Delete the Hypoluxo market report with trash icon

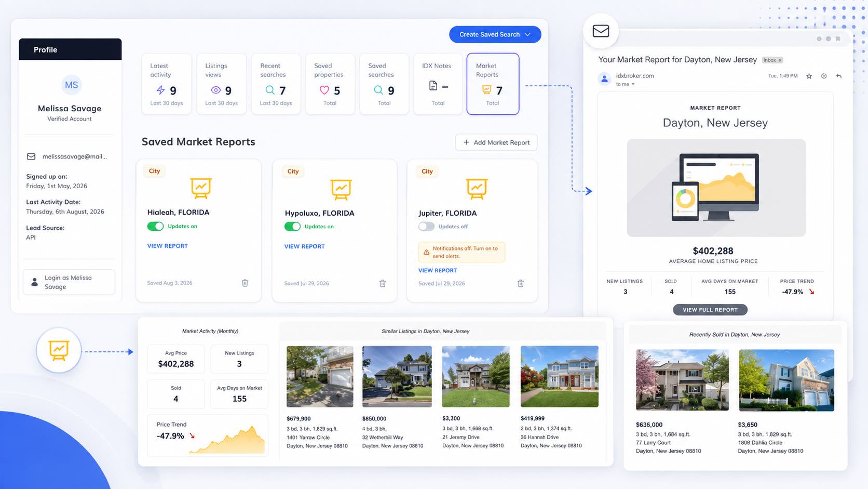383,283
